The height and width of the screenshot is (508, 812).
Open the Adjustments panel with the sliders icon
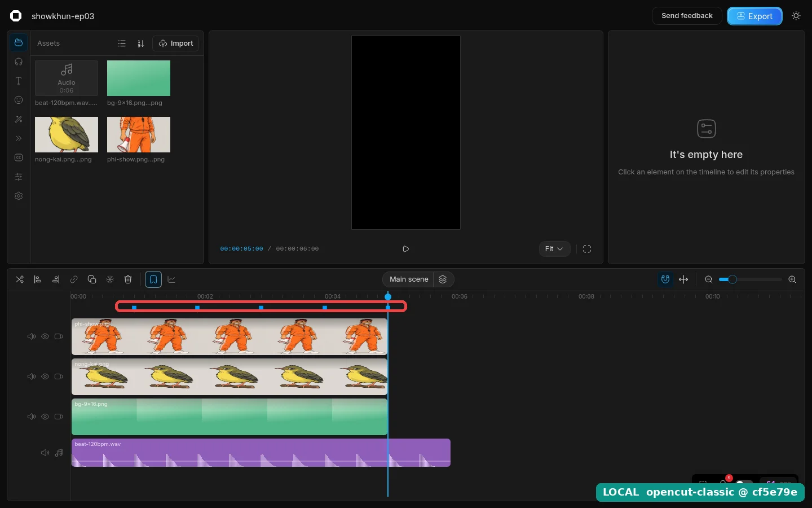[19, 177]
